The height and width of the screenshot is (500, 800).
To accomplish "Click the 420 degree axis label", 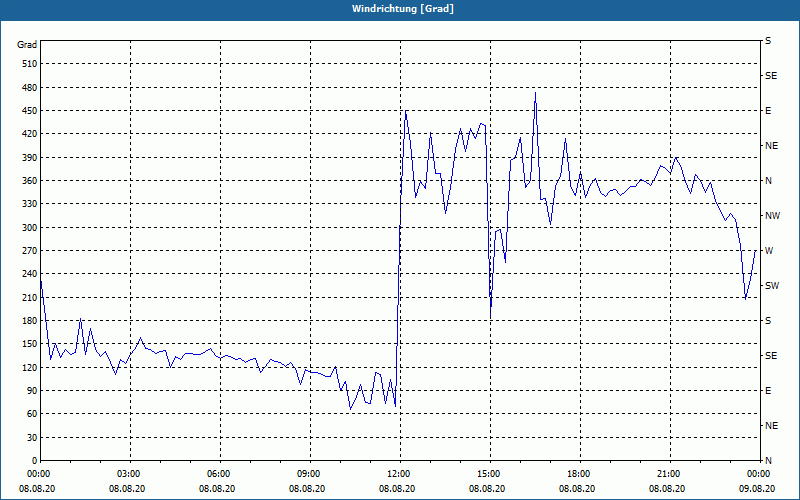I will (x=30, y=134).
